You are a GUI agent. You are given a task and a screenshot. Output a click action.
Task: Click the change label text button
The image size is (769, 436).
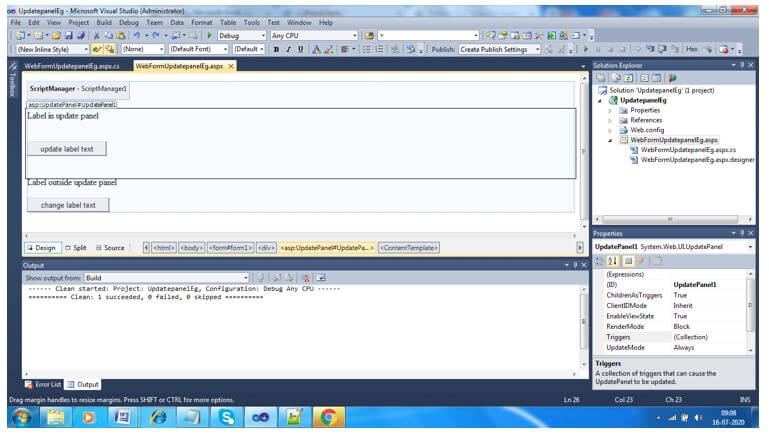(68, 205)
